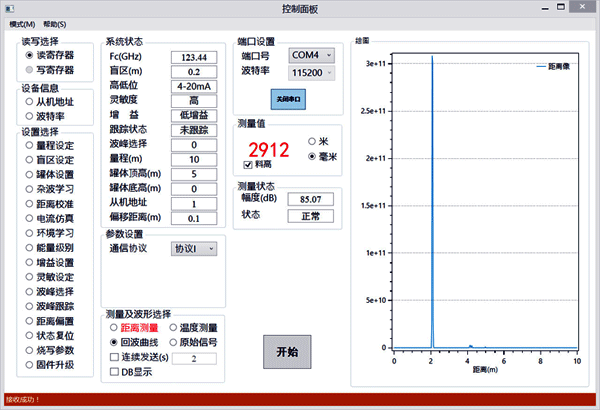Select 温度测量 measurement mode

[x=174, y=327]
